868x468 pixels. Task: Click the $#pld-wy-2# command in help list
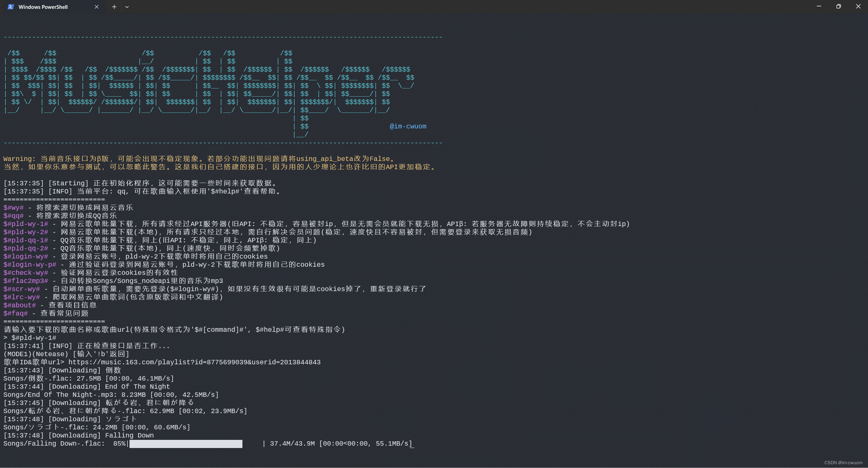pyautogui.click(x=26, y=232)
